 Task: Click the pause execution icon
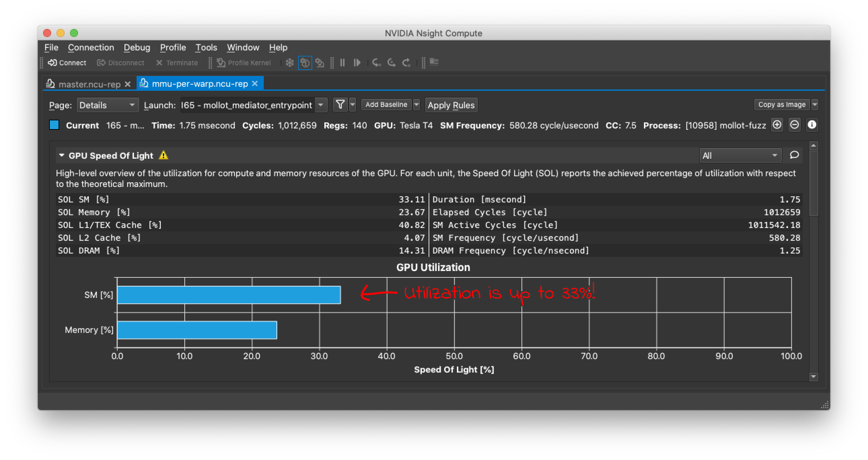point(342,63)
